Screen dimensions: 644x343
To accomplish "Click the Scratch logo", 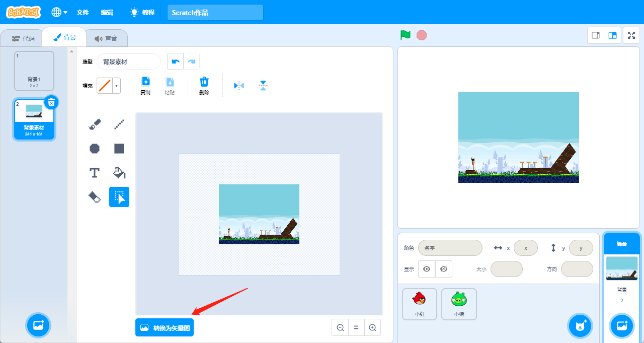I will (24, 12).
